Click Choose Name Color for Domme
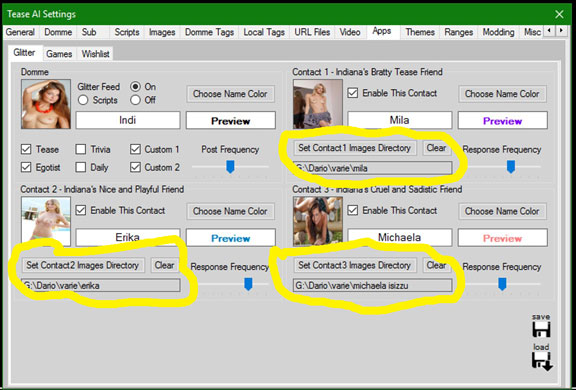The height and width of the screenshot is (390, 576). (x=230, y=94)
